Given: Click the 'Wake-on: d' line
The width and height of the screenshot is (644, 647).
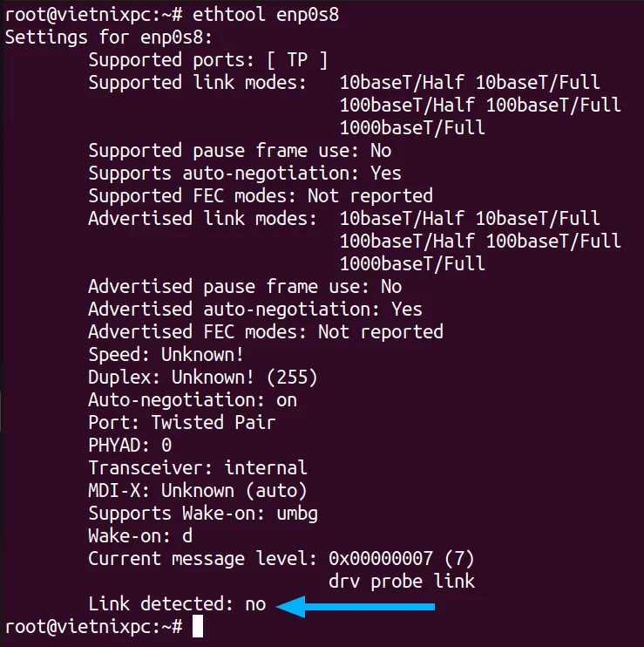Looking at the screenshot, I should coord(140,536).
